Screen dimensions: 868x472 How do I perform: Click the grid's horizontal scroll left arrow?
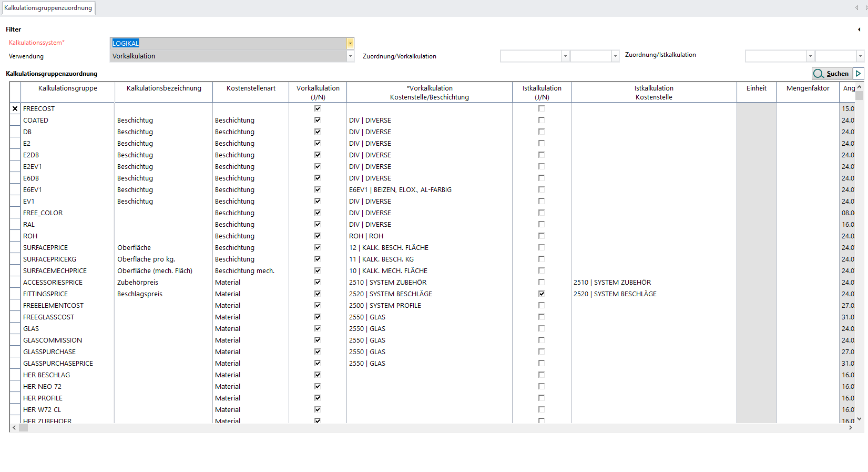pos(14,428)
